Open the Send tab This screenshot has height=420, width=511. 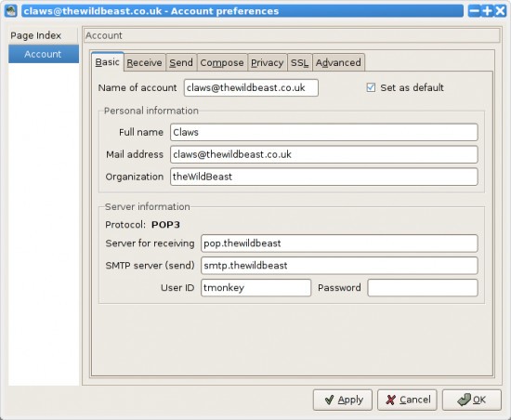tap(181, 62)
